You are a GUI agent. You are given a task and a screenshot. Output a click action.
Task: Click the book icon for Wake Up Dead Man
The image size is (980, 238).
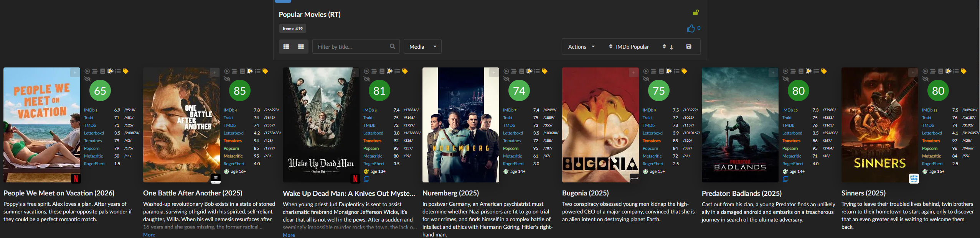point(382,71)
